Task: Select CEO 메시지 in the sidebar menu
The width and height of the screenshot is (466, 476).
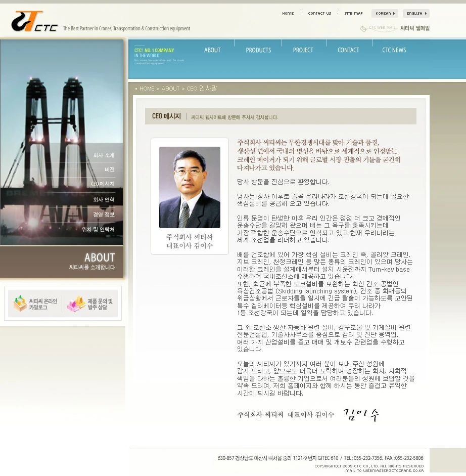Action: tap(103, 184)
